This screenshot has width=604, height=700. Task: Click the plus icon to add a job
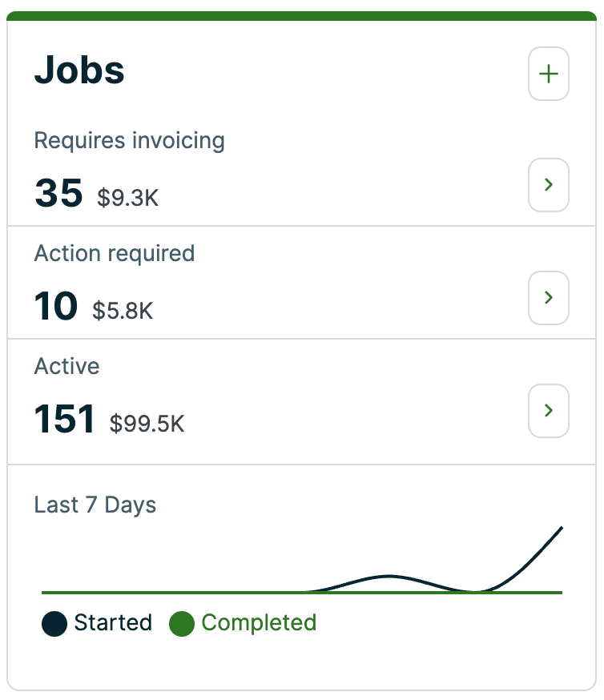pyautogui.click(x=549, y=74)
